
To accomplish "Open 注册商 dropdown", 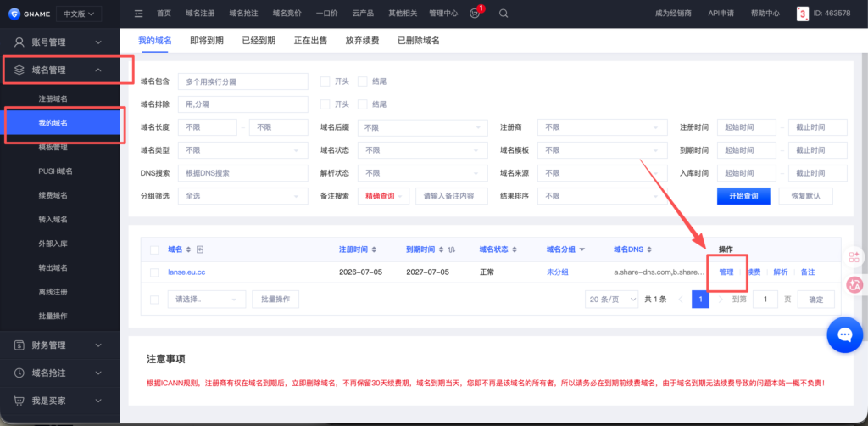I will [x=603, y=127].
